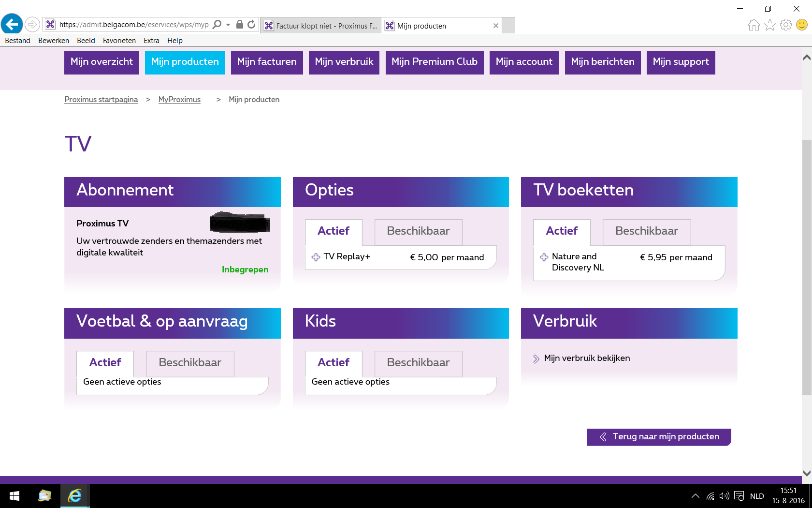Click the browser back arrow button
Image resolution: width=812 pixels, height=508 pixels.
pos(12,24)
